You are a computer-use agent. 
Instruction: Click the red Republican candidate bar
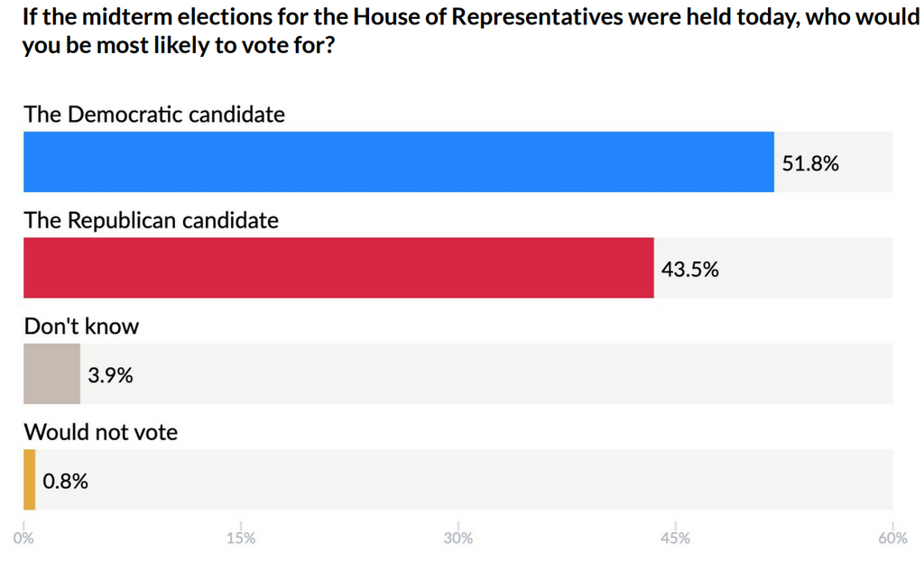point(338,268)
